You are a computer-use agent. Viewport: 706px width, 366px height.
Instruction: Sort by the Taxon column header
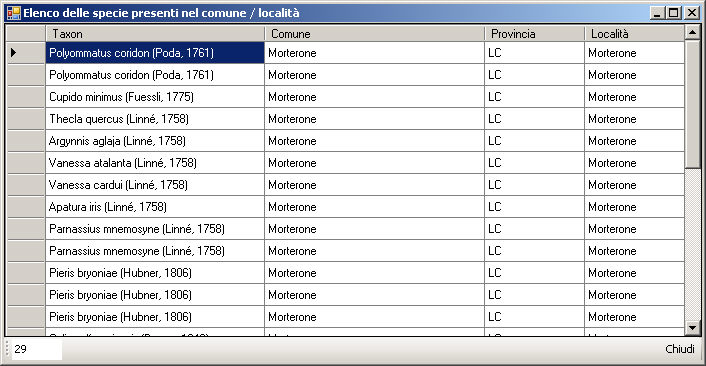(155, 34)
